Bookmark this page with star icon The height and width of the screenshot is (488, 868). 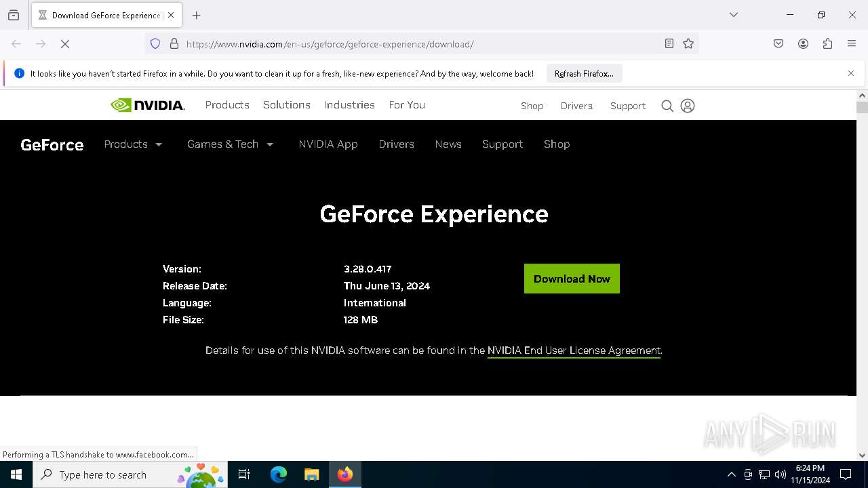point(688,44)
